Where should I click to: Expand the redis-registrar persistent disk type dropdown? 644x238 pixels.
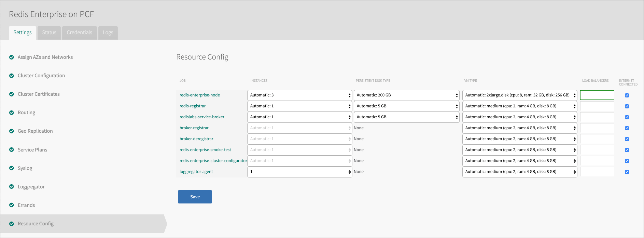tap(406, 106)
